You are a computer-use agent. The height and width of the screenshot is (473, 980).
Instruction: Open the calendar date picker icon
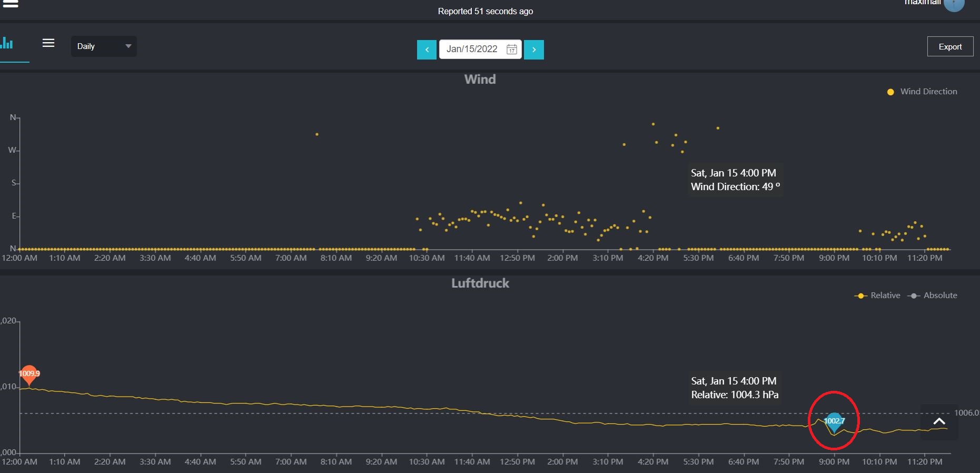[511, 50]
